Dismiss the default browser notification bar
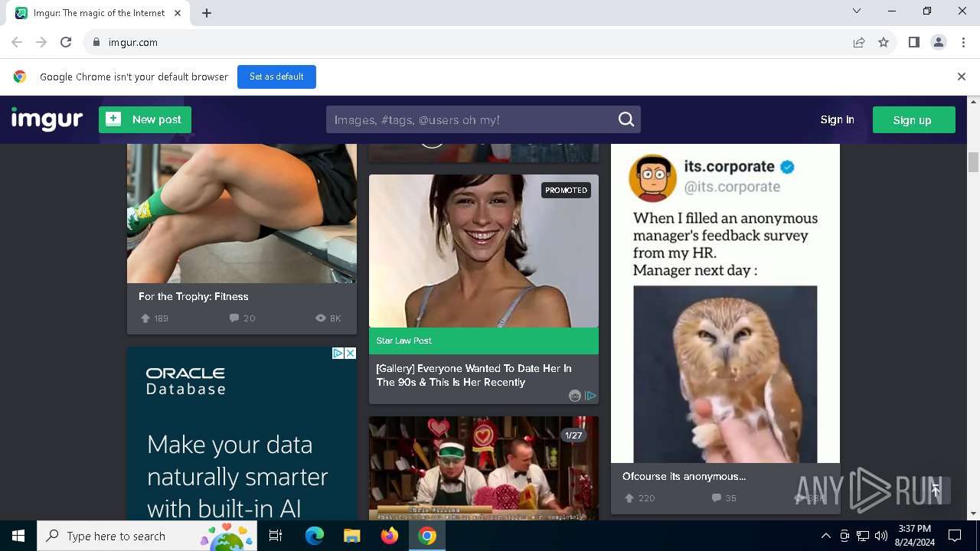Image resolution: width=980 pixels, height=551 pixels. point(962,77)
